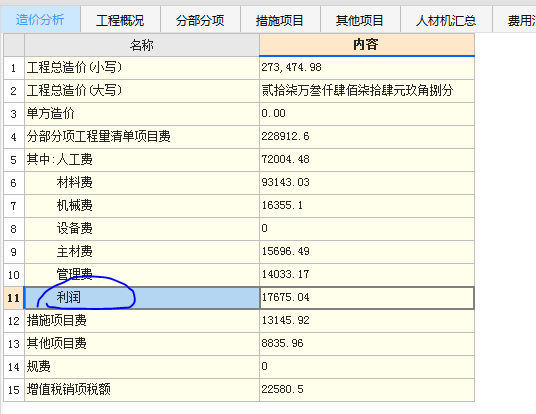Switch to the 造价分析 tab
536x414 pixels.
40,20
